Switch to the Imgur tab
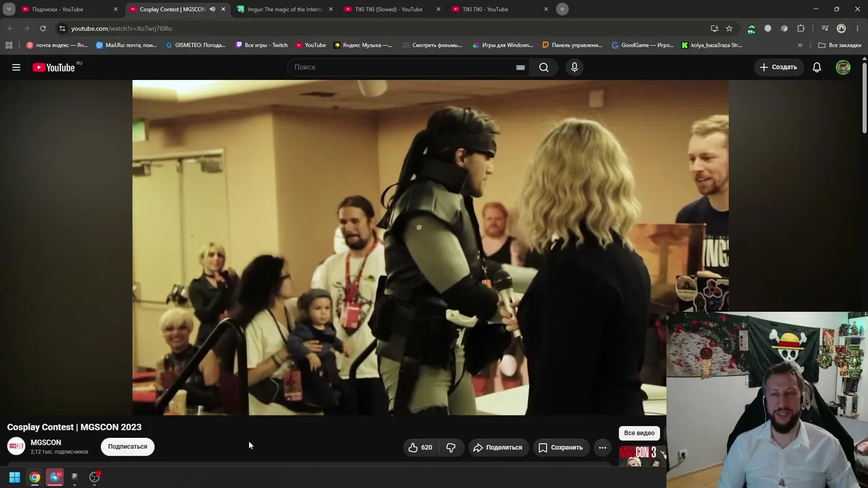This screenshot has width=868, height=488. click(x=285, y=9)
